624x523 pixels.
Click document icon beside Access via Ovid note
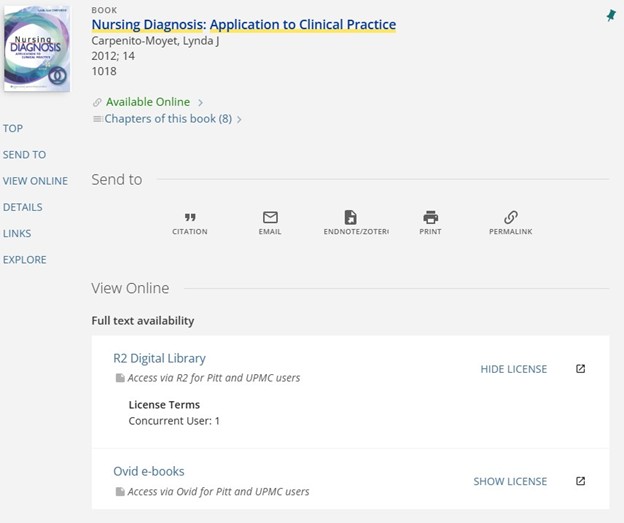coord(120,492)
